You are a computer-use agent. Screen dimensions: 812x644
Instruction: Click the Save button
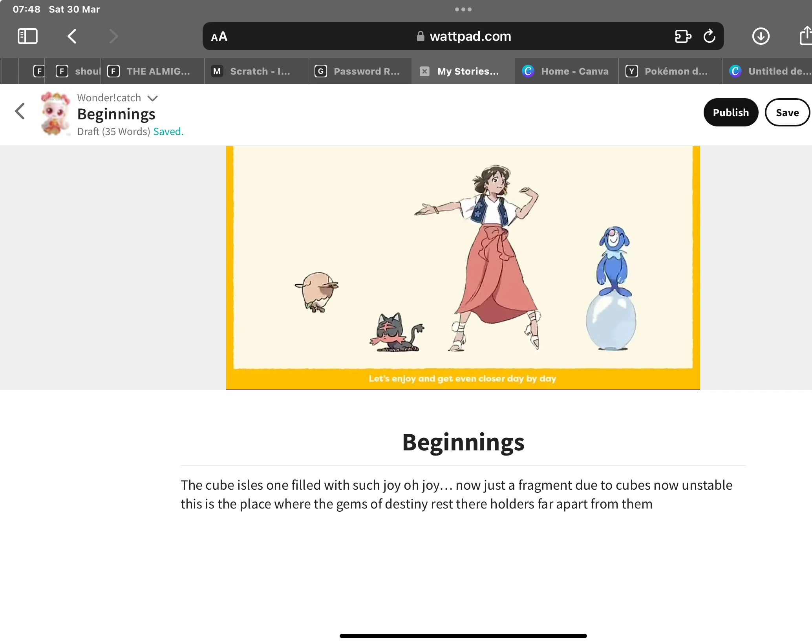tap(787, 113)
